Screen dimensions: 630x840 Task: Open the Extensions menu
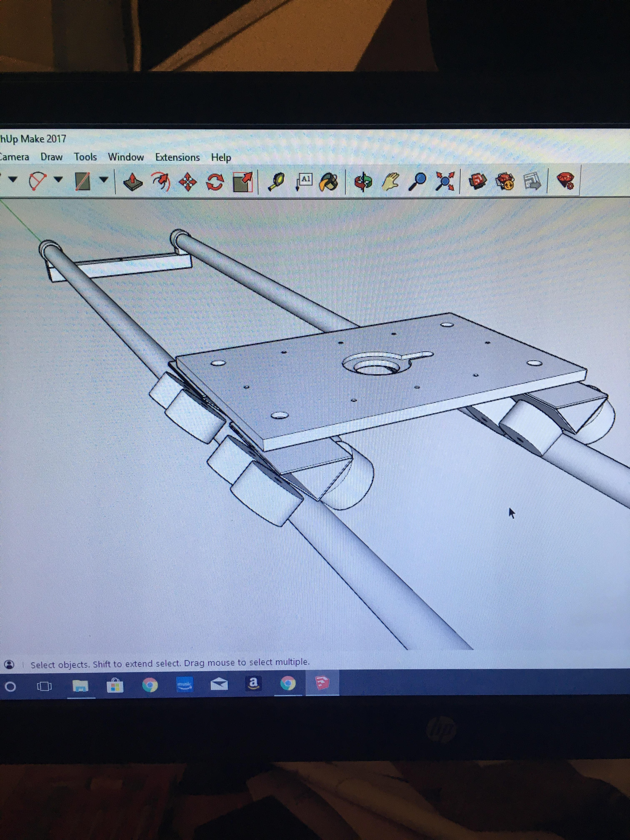click(x=177, y=157)
